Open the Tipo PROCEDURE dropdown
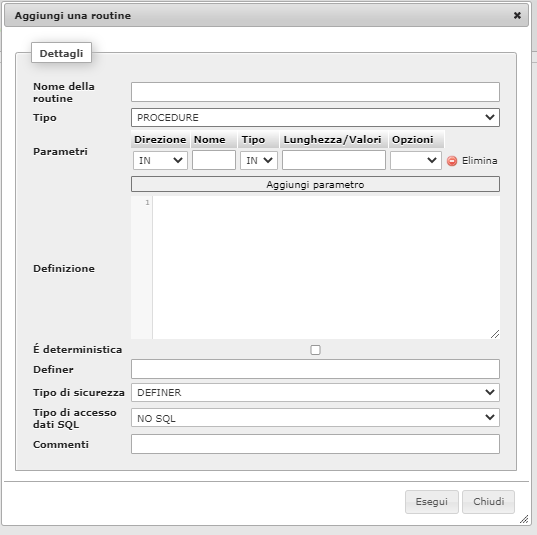This screenshot has height=535, width=537. tap(315, 117)
